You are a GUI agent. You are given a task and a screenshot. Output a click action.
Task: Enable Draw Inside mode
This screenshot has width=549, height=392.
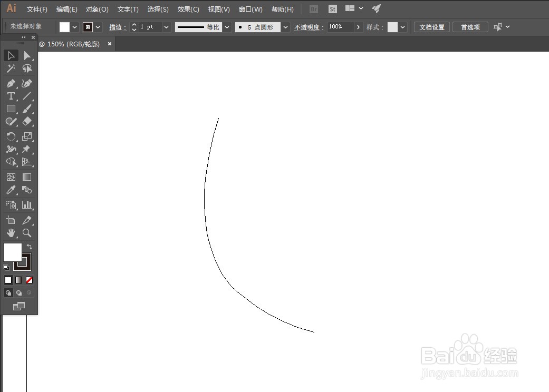click(x=29, y=293)
